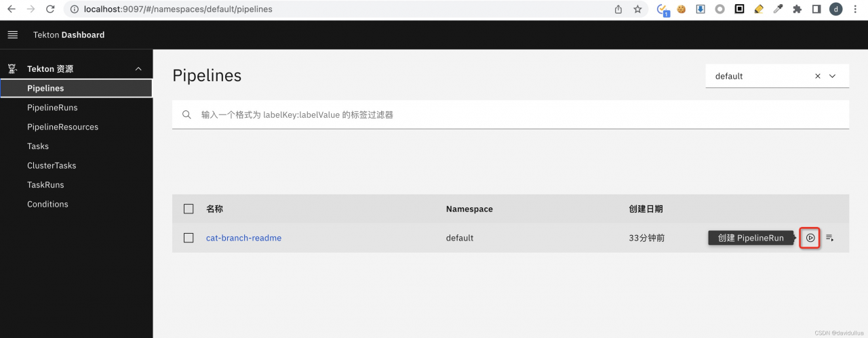Clear the default namespace selection with the X
The height and width of the screenshot is (338, 868).
point(818,77)
